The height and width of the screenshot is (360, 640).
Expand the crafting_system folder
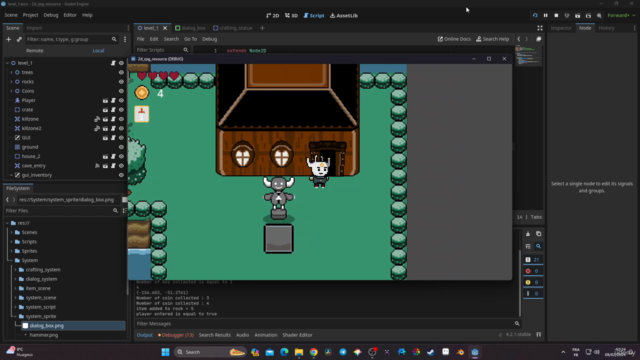click(x=16, y=270)
